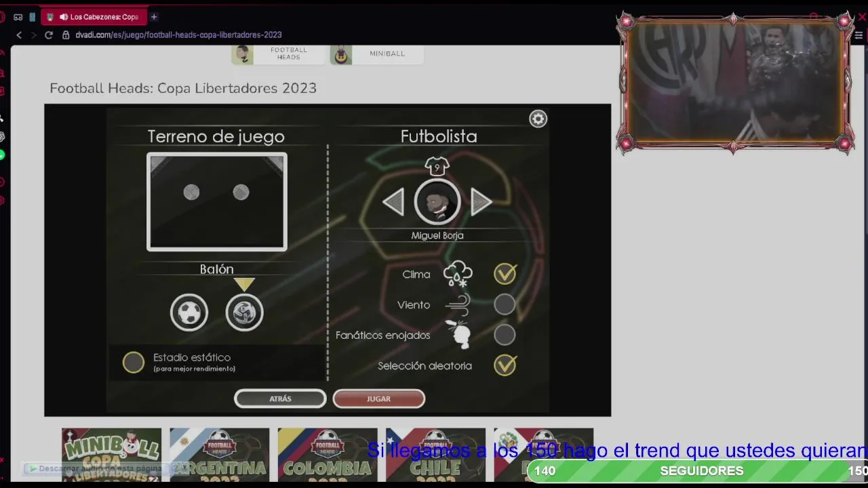
Task: Click the Futbolista heading
Action: 439,136
